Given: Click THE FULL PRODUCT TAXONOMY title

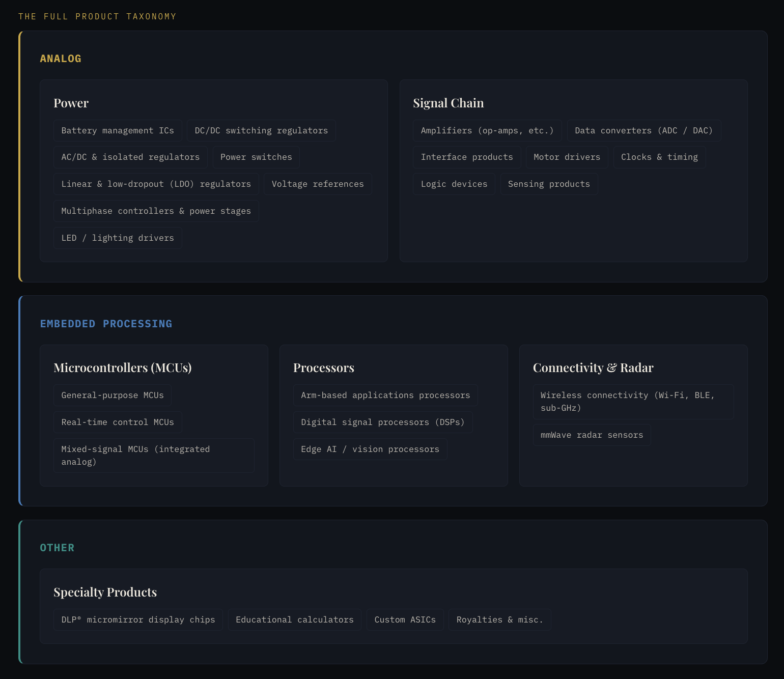Looking at the screenshot, I should pos(97,16).
